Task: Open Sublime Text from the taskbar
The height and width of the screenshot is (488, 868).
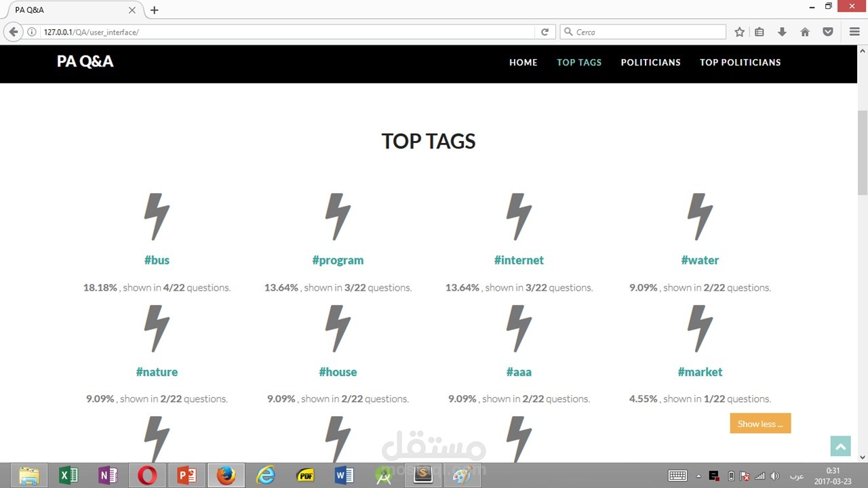Action: (423, 475)
